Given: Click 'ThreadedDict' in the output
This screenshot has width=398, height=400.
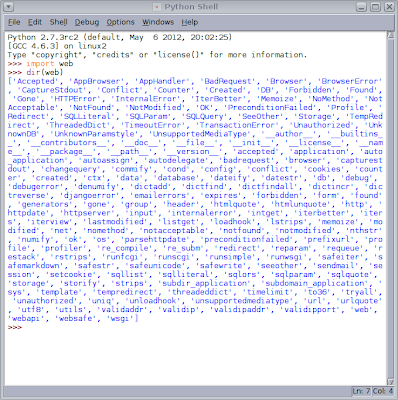Looking at the screenshot, I should (78, 125).
